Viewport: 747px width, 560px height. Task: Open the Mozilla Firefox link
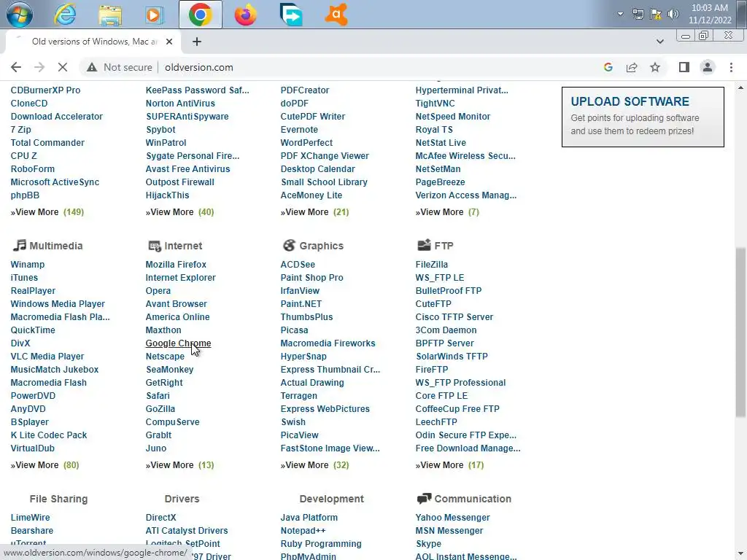click(x=176, y=264)
